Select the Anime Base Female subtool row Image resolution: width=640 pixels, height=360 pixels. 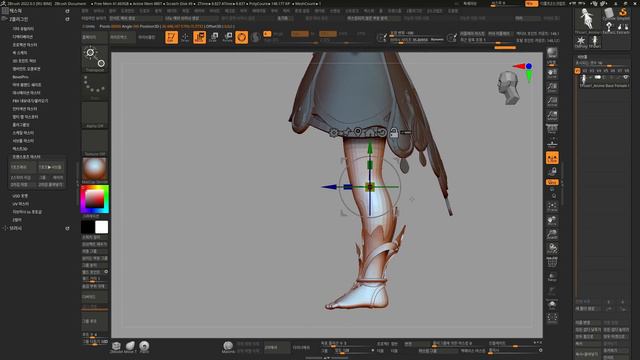(605, 81)
